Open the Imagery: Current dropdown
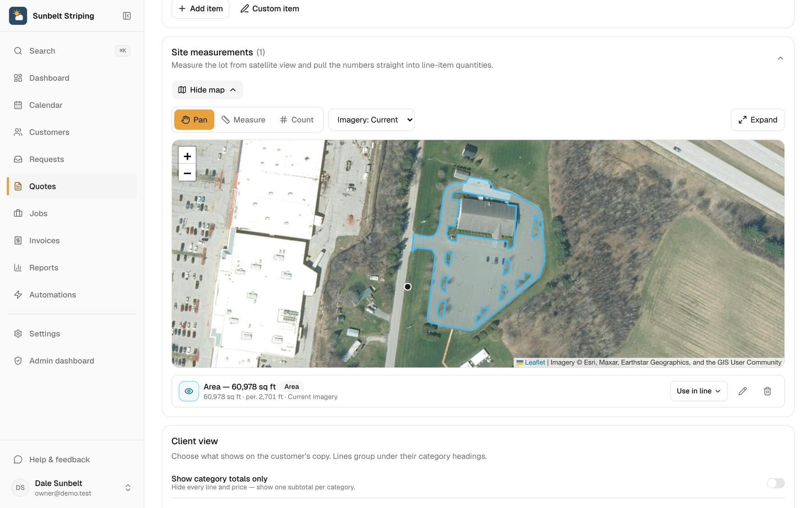Viewport: 812px width, 508px height. point(371,120)
